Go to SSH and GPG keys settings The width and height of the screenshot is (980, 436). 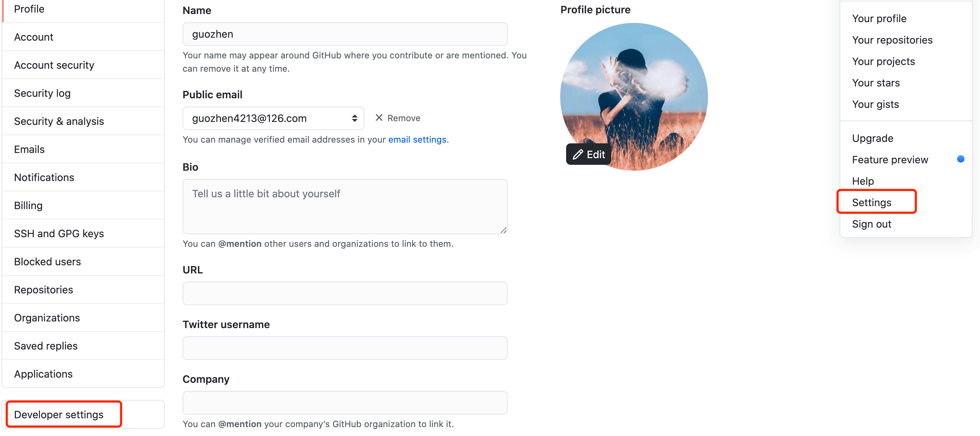tap(59, 233)
